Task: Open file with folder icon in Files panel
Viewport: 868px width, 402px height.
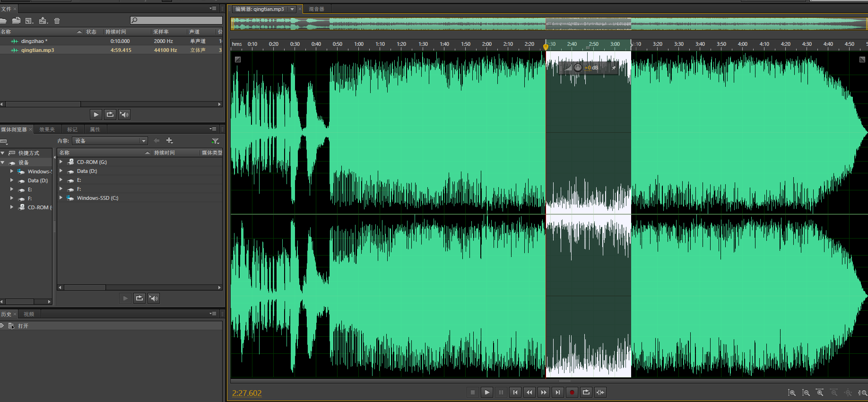Action: coord(3,21)
